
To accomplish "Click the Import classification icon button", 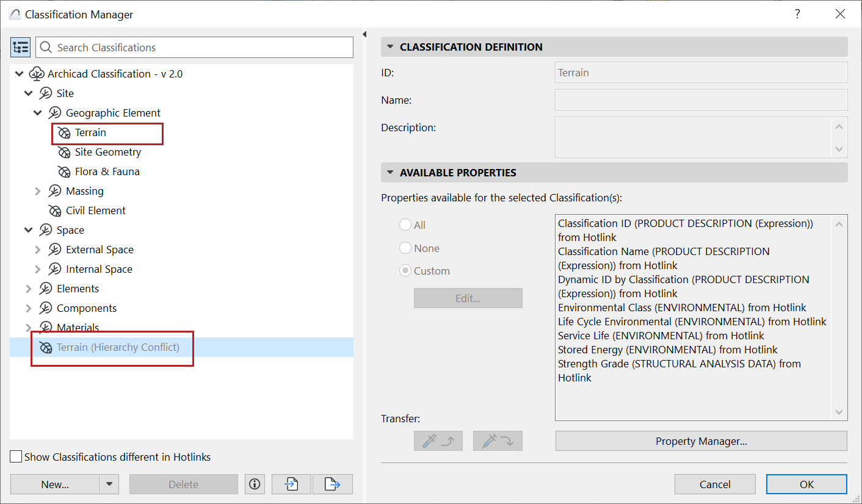I will click(291, 484).
